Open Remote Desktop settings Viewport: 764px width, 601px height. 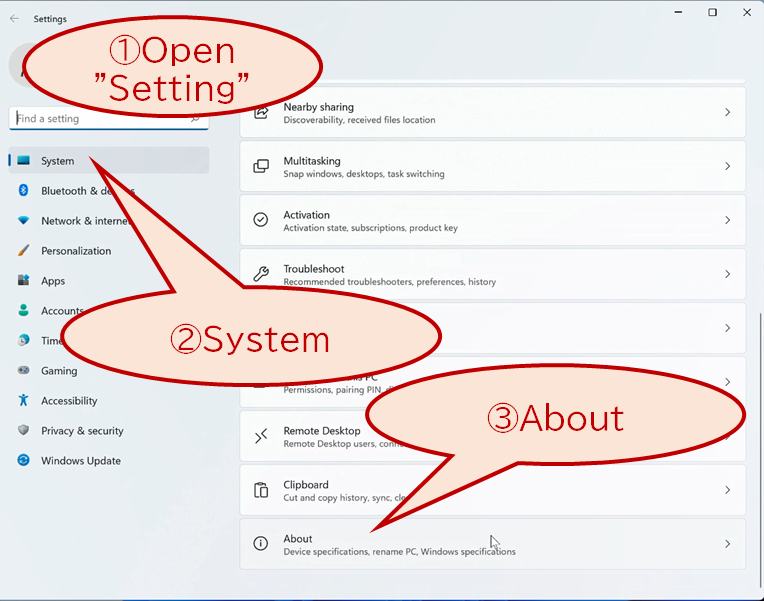pyautogui.click(x=493, y=436)
